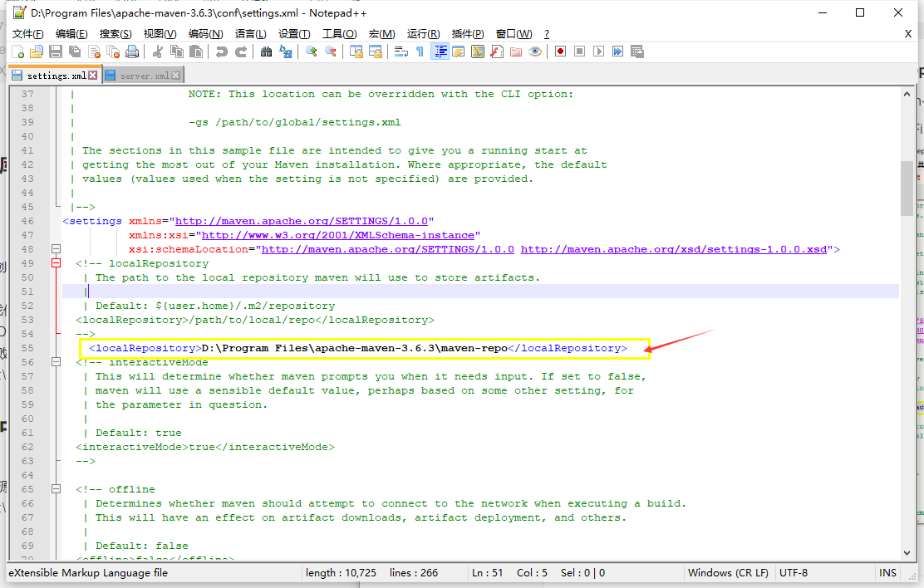The width and height of the screenshot is (924, 588).
Task: Undo the last edit via toolbar
Action: point(222,51)
